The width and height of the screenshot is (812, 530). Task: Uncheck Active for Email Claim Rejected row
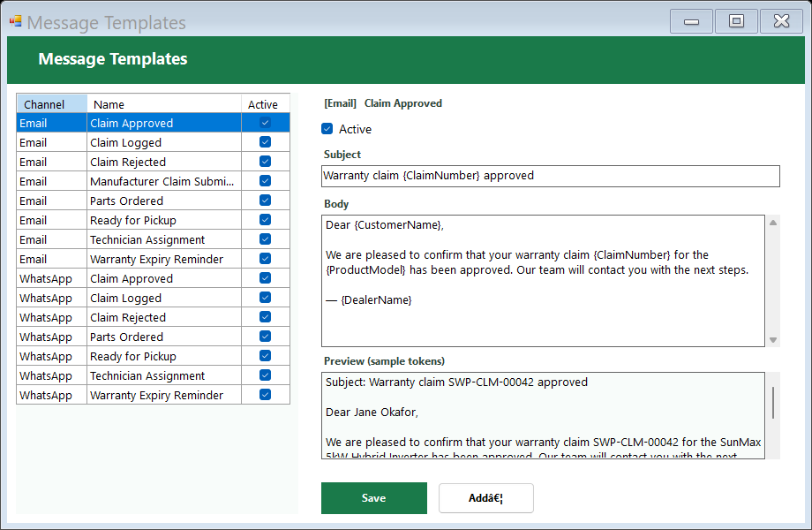tap(265, 162)
